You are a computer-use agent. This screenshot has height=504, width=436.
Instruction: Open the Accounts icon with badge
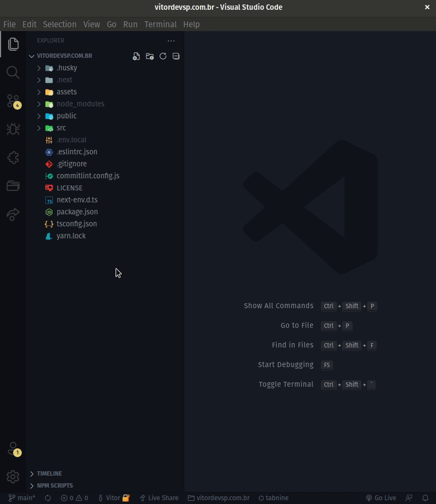(x=13, y=449)
